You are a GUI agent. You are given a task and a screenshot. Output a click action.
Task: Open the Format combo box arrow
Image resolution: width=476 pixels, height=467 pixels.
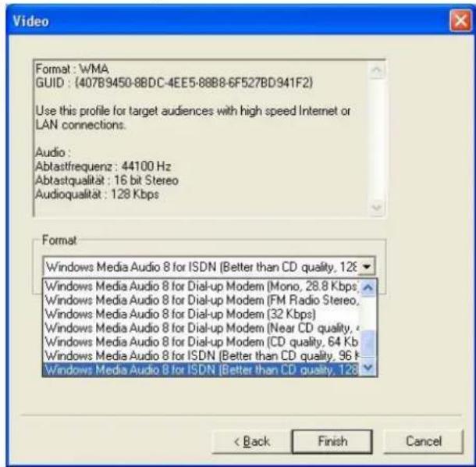coord(367,267)
